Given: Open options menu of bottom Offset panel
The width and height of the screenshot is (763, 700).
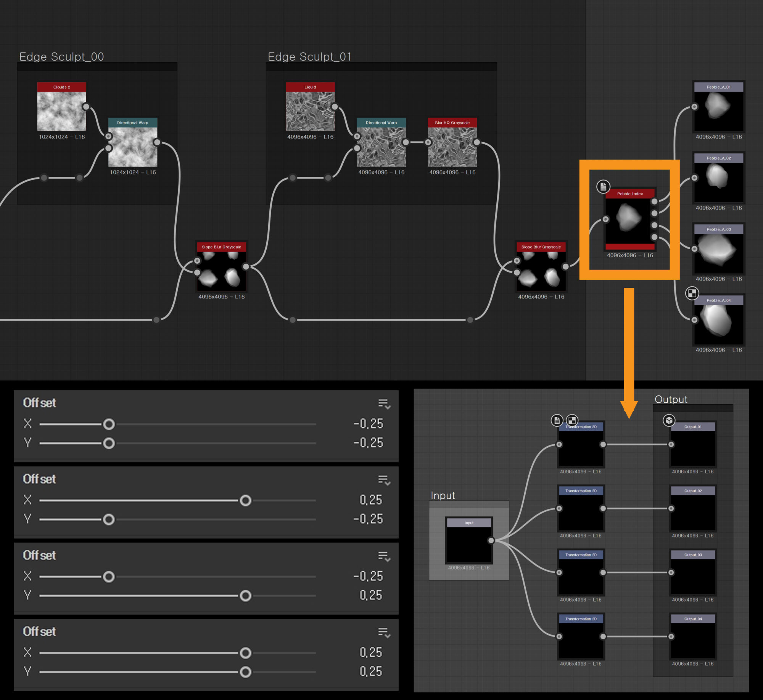Looking at the screenshot, I should pos(384,633).
